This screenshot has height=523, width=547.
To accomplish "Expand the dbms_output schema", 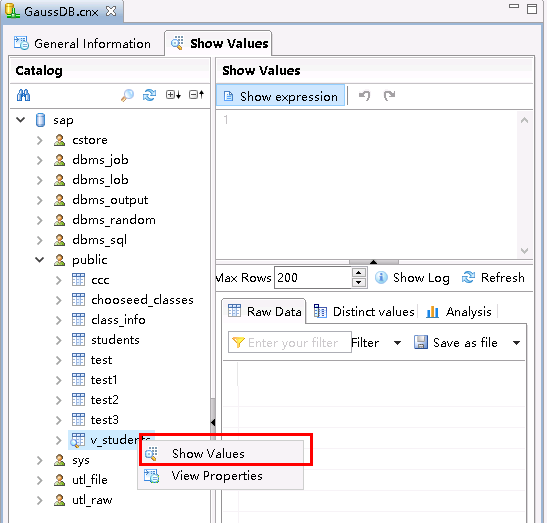I will pyautogui.click(x=40, y=200).
